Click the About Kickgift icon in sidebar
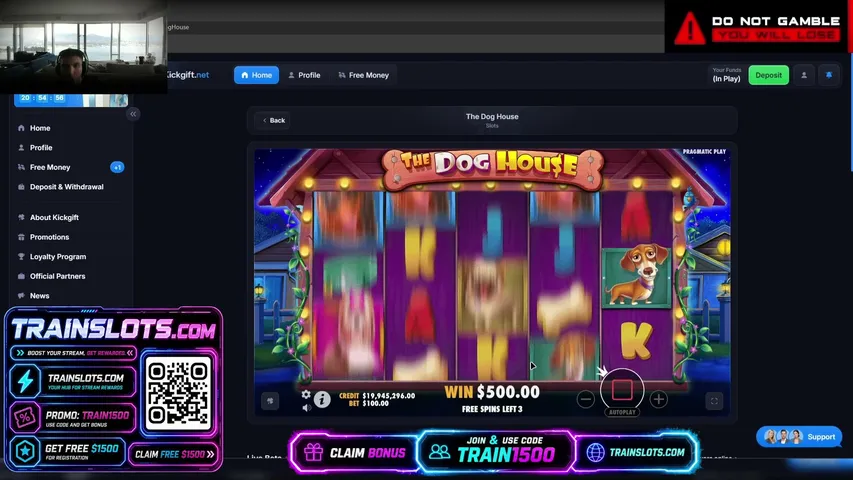Viewport: 853px width, 480px height. point(21,217)
